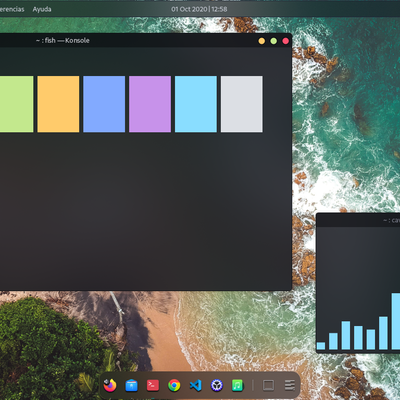Click the tallest bar in cava visualizer

click(396, 321)
